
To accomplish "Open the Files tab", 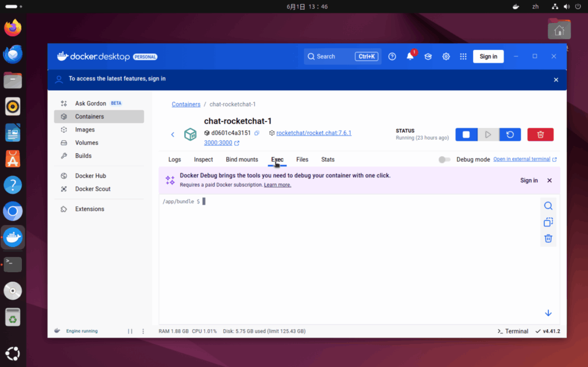I will (302, 160).
